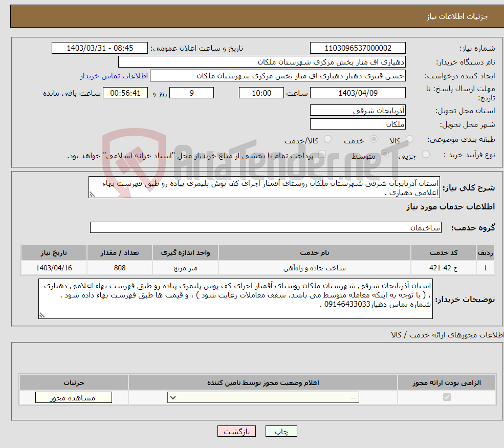Click the buyer organization name field
Viewport: 504px width, 448px height.
click(x=262, y=62)
